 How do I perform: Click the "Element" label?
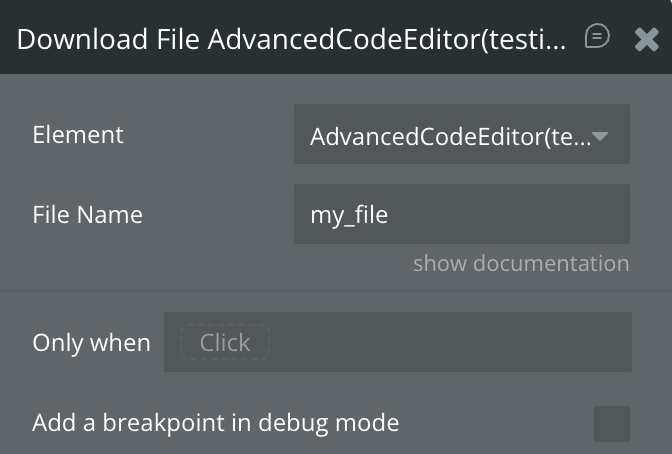pyautogui.click(x=78, y=135)
